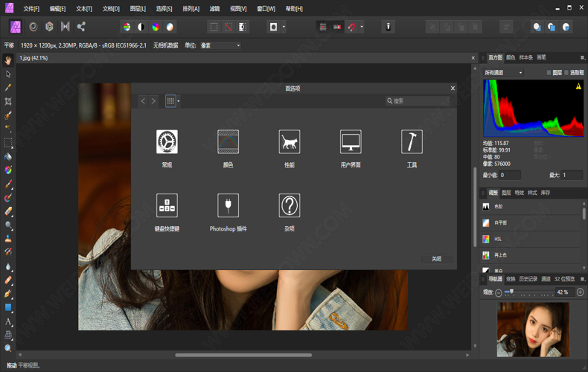588x372 pixels.
Task: Click the Auto Contrast half-circle icon
Action: pos(141,27)
